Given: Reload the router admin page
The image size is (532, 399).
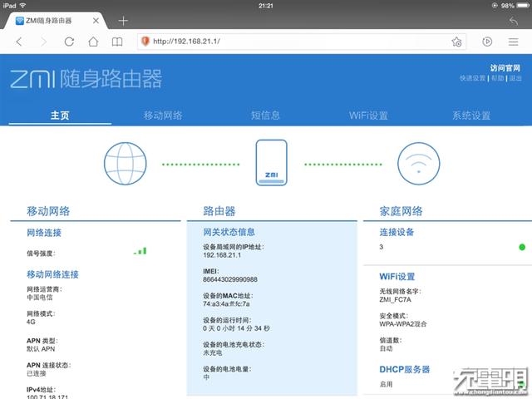Looking at the screenshot, I should (67, 41).
